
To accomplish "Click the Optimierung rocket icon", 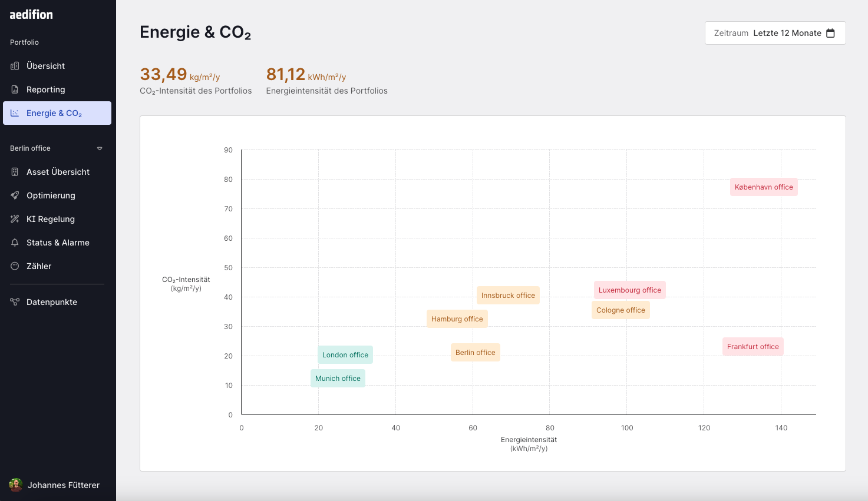I will pos(15,195).
